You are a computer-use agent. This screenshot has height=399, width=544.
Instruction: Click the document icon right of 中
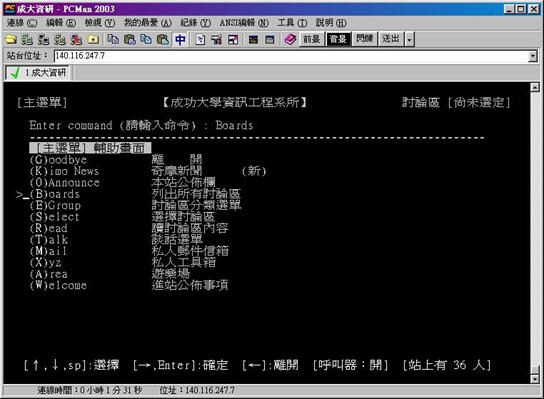[200, 40]
